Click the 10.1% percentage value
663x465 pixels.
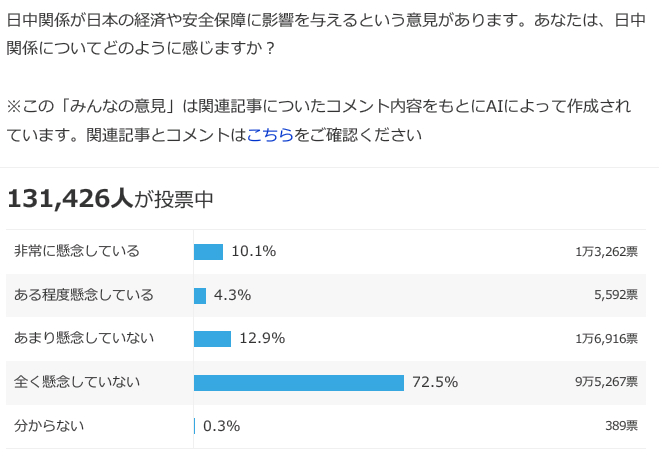tap(253, 251)
